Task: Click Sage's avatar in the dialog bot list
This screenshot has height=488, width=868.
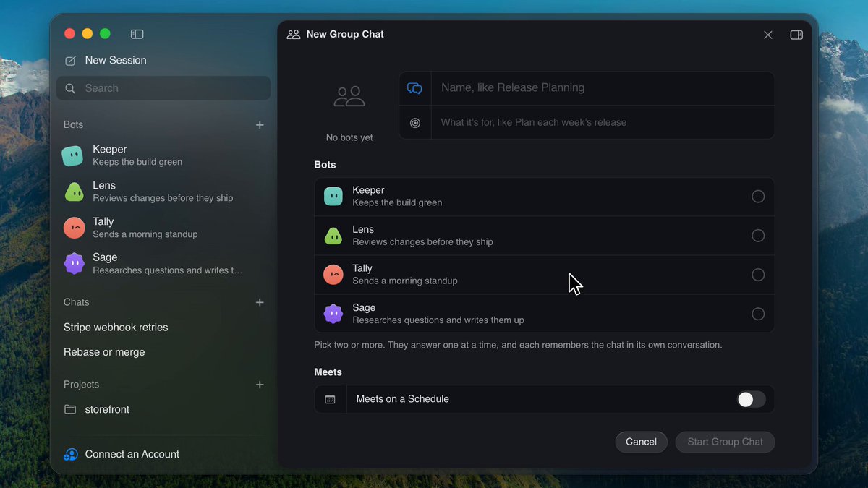Action: pos(333,314)
